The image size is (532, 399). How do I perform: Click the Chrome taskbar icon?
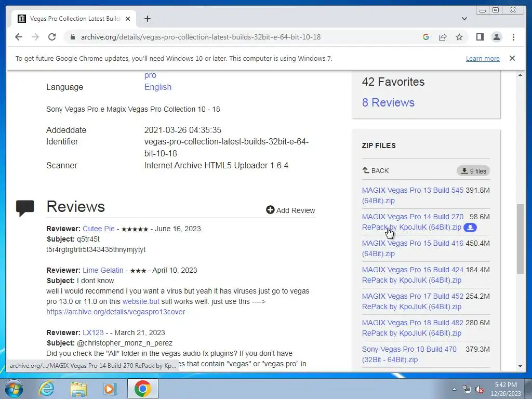pyautogui.click(x=142, y=389)
